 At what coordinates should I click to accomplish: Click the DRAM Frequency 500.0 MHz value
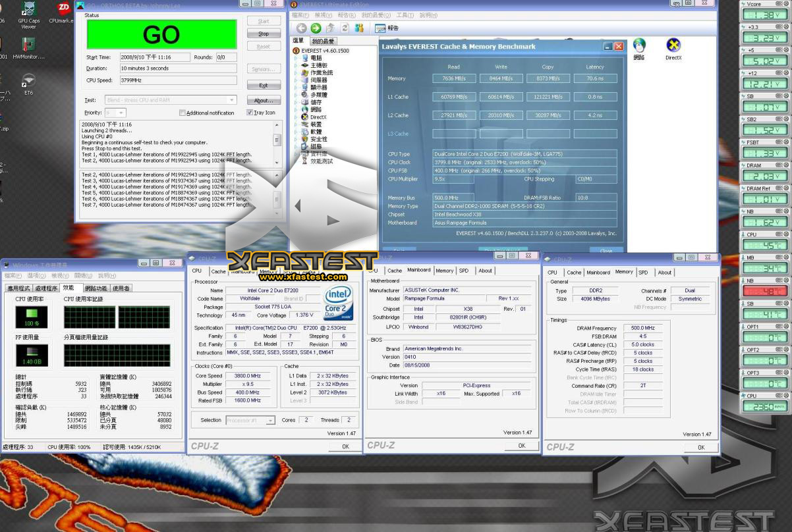[x=642, y=328]
